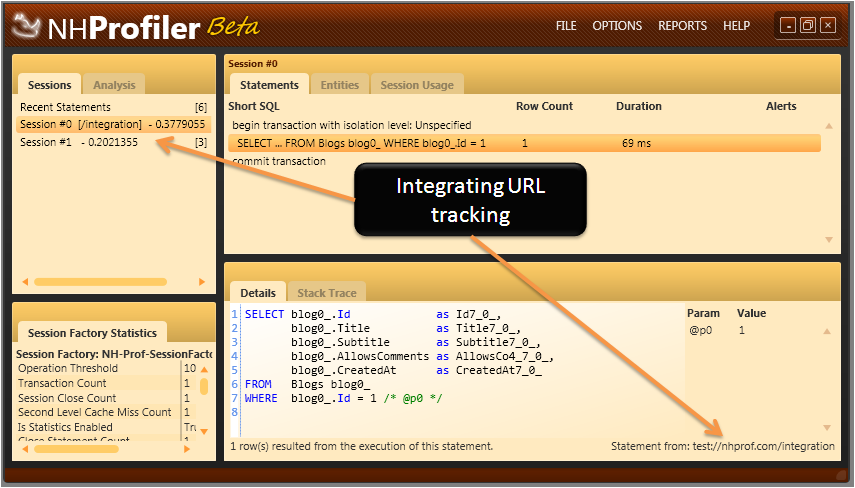Click left arrow of statistics horizontal scrollbar

[x=25, y=449]
